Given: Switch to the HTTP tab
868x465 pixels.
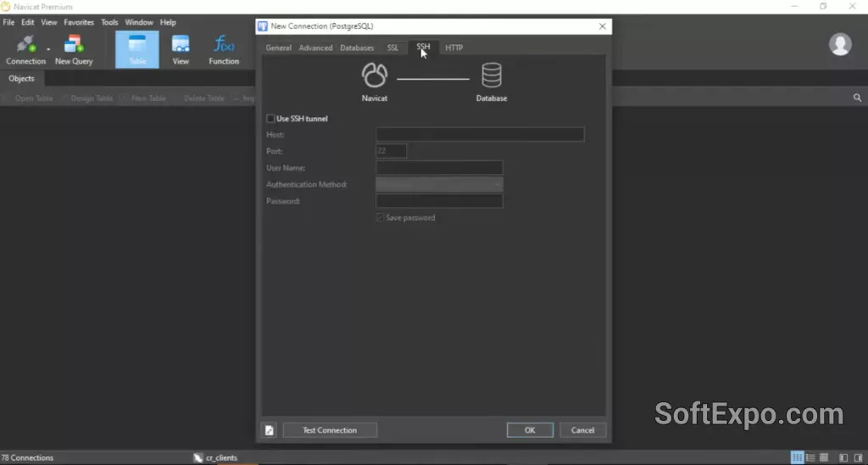Looking at the screenshot, I should tap(454, 48).
